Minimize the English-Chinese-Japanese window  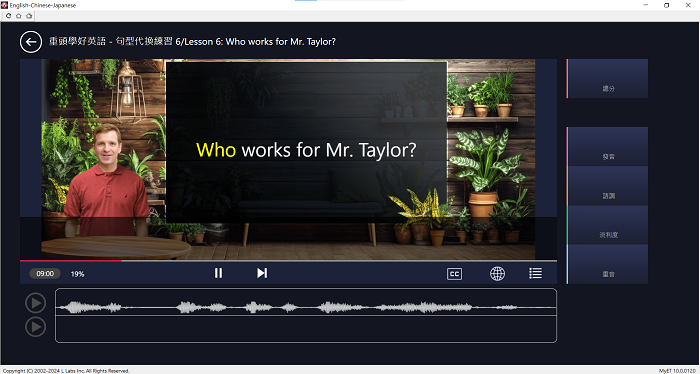click(x=646, y=5)
